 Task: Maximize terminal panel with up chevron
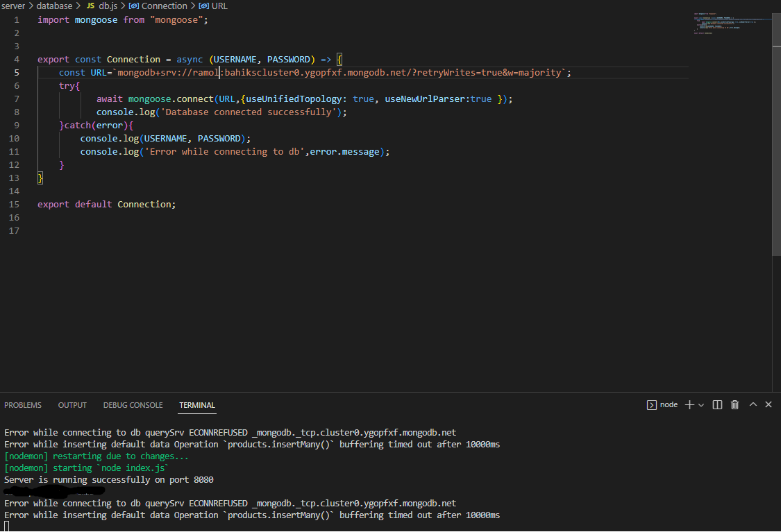pos(753,404)
